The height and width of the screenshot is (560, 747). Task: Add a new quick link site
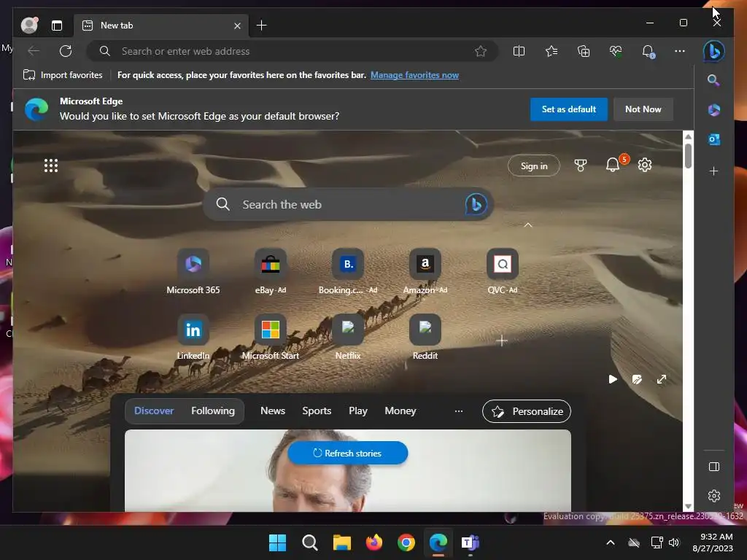[x=502, y=341]
